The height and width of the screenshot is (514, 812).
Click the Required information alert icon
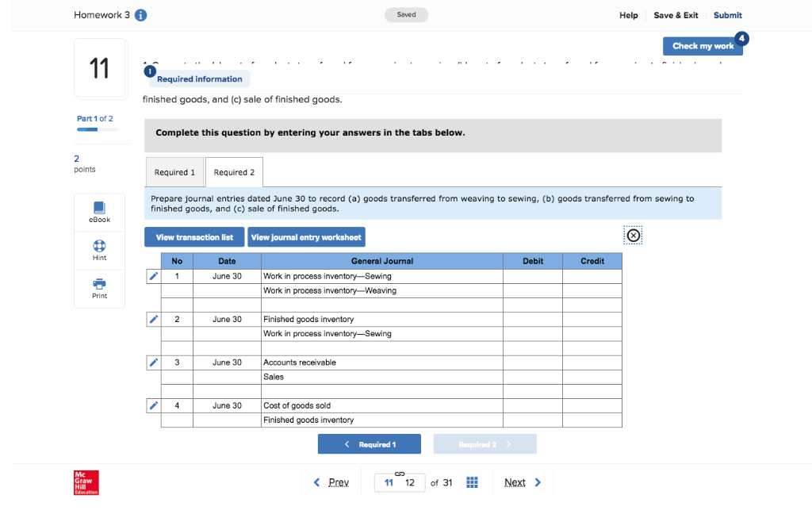click(150, 71)
